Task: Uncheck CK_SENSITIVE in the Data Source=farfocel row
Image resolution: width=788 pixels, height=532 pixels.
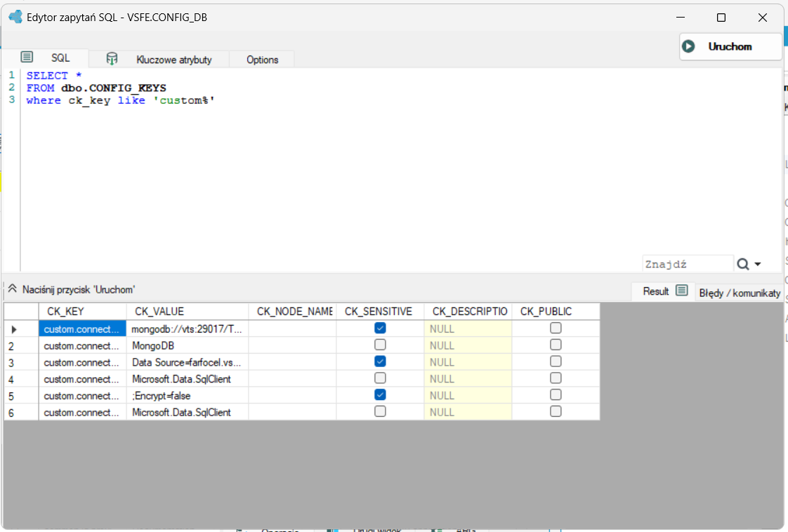Action: pos(380,361)
